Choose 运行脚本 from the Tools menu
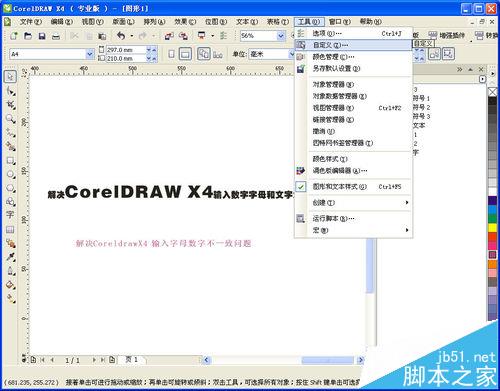The width and height of the screenshot is (500, 391). (x=353, y=219)
